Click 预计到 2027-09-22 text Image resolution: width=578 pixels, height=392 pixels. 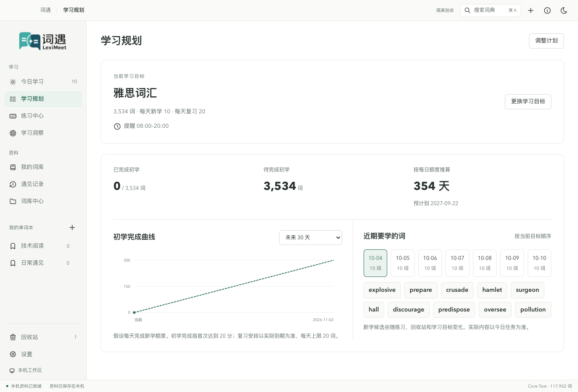tap(436, 203)
